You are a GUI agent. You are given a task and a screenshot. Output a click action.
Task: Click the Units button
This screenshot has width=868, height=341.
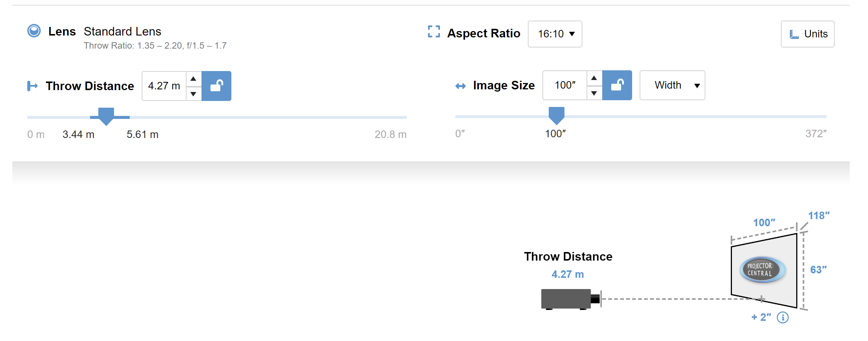(x=807, y=34)
